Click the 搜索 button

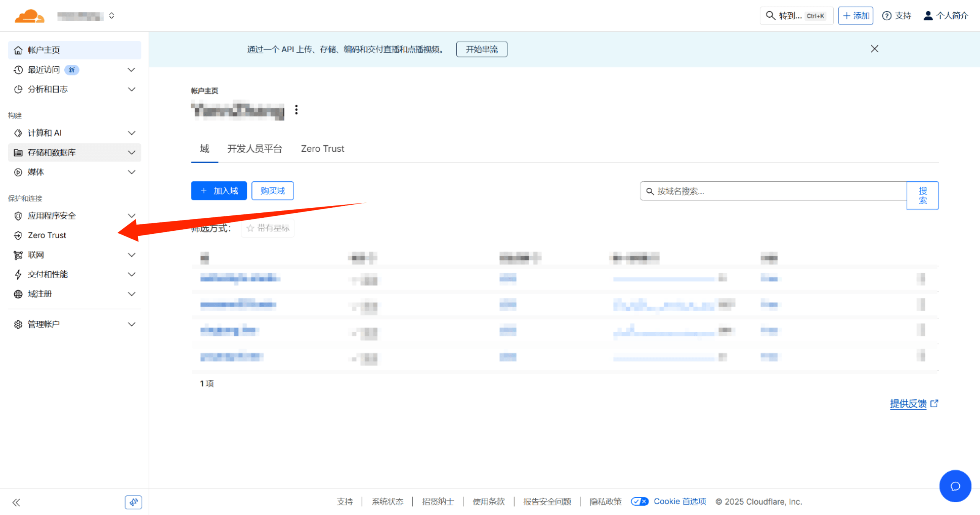[923, 195]
